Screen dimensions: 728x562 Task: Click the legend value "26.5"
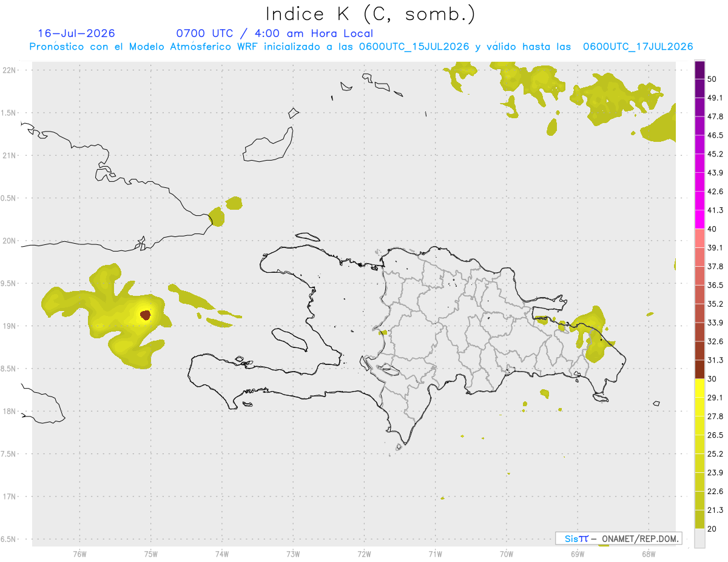[715, 435]
